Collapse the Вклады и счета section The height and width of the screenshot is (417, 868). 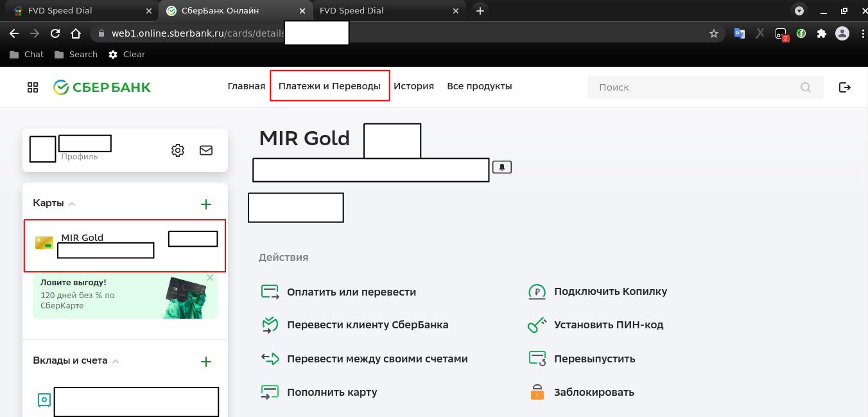116,360
